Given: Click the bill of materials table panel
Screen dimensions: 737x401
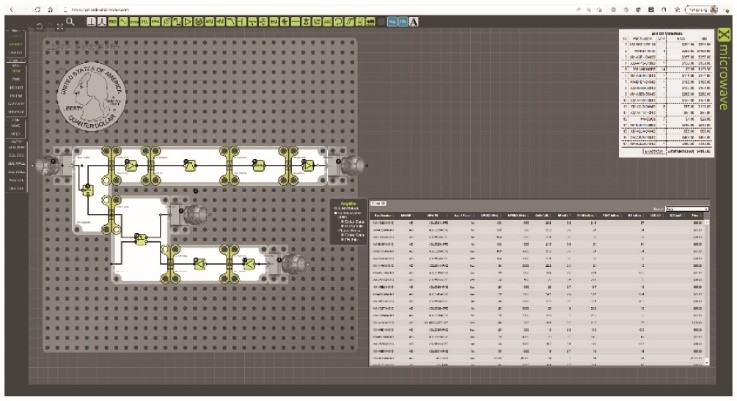Looking at the screenshot, I should click(x=666, y=93).
